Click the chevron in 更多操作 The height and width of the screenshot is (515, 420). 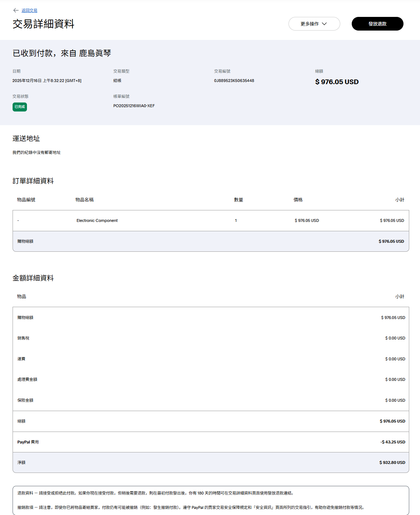coord(324,24)
